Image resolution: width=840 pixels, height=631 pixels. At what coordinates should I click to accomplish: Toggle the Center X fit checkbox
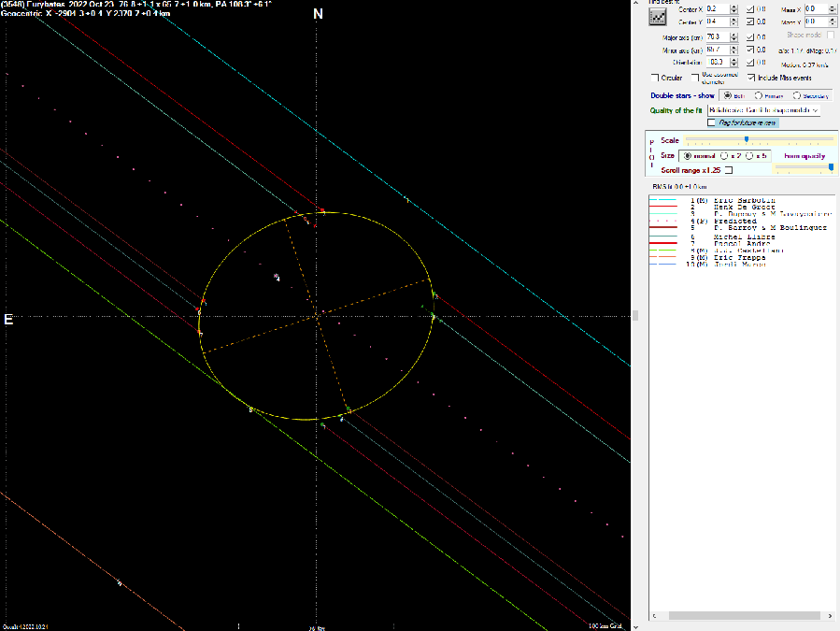[749, 8]
